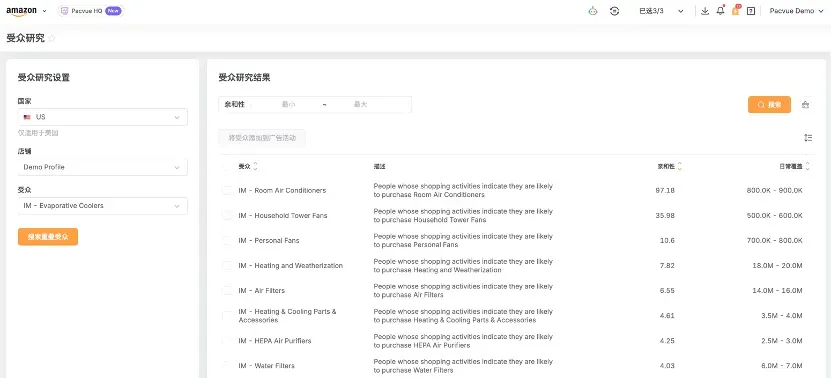The width and height of the screenshot is (832, 378).
Task: Click the affinity value 35.98
Action: [665, 216]
